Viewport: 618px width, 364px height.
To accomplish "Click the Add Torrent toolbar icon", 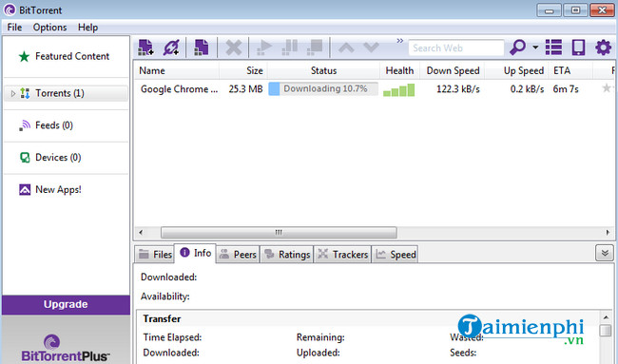I will point(145,48).
